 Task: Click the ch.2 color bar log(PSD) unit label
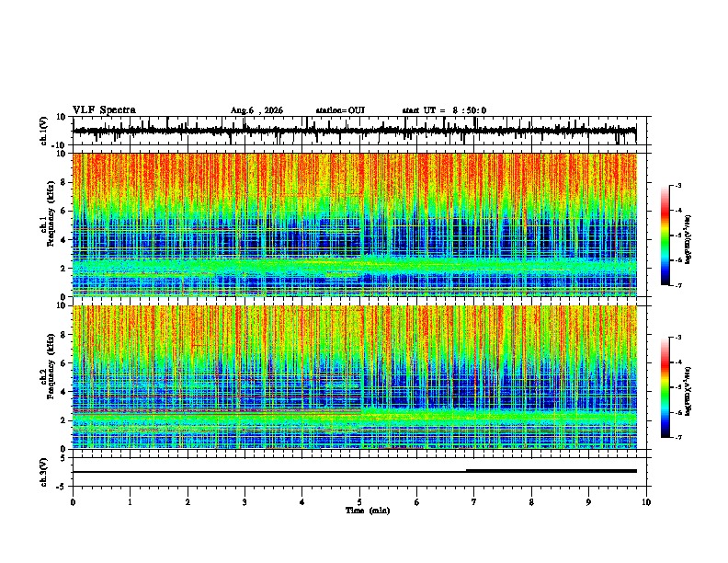point(688,391)
